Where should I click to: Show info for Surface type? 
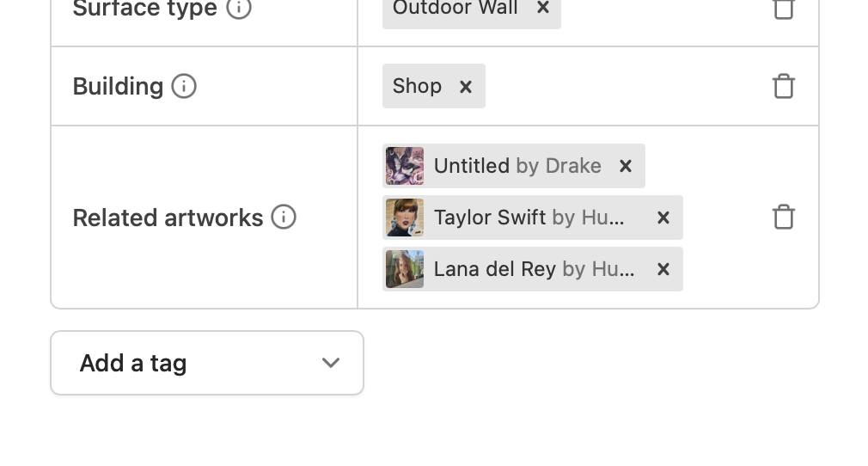click(239, 9)
